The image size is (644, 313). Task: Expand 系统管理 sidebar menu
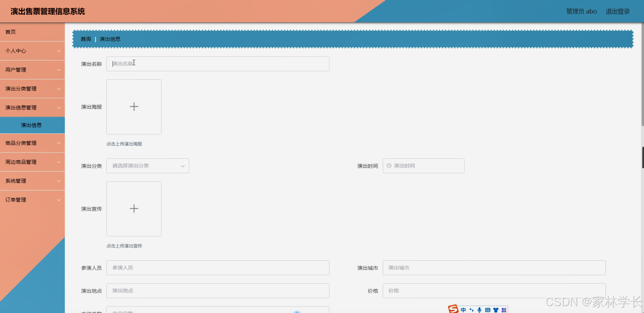32,181
